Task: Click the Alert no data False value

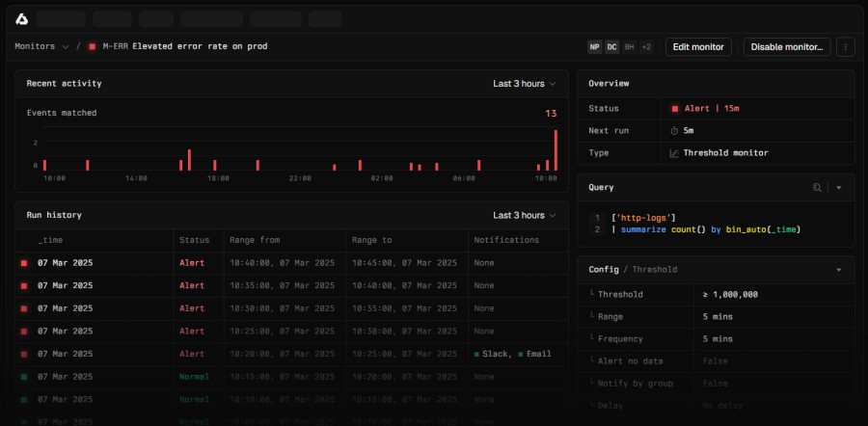Action: (714, 360)
